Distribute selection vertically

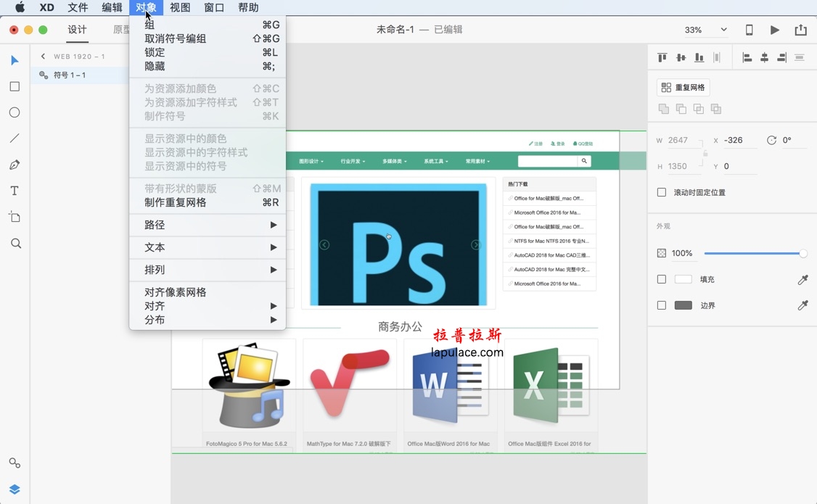click(x=800, y=57)
